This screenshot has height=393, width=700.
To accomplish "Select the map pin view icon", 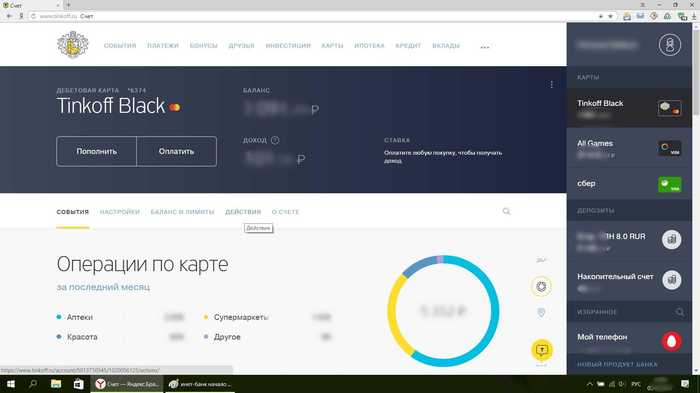I will [x=541, y=313].
